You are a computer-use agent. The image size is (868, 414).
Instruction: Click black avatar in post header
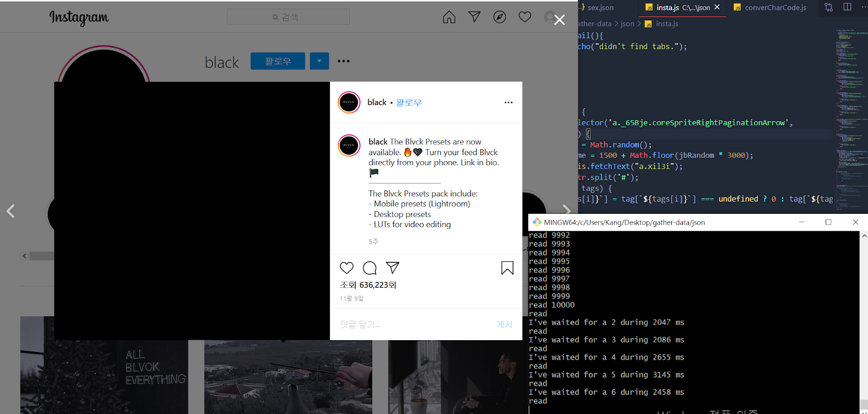click(349, 102)
